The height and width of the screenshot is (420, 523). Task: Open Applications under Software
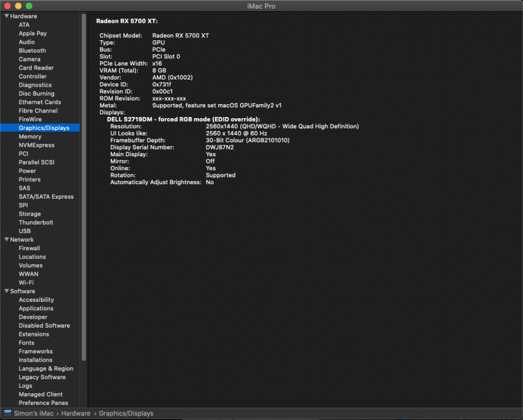click(36, 309)
